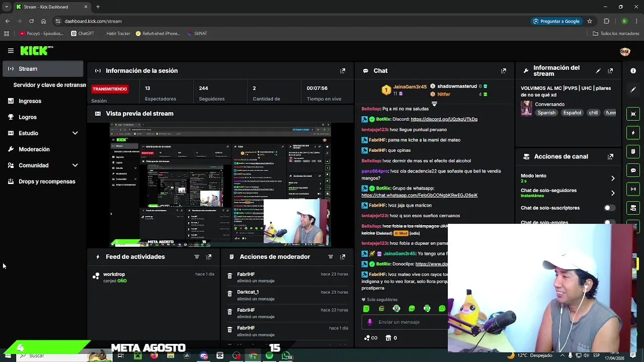Click the purple microphone icon in chat box

(x=370, y=322)
